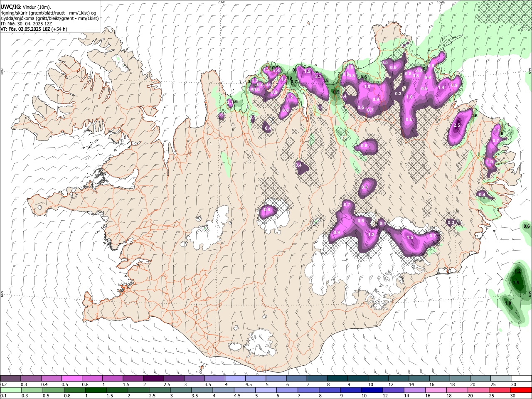Image resolution: width=532 pixels, height=399 pixels.
Task: Select the 1.9 snow value beside the 2.2 label
Action: [308, 71]
